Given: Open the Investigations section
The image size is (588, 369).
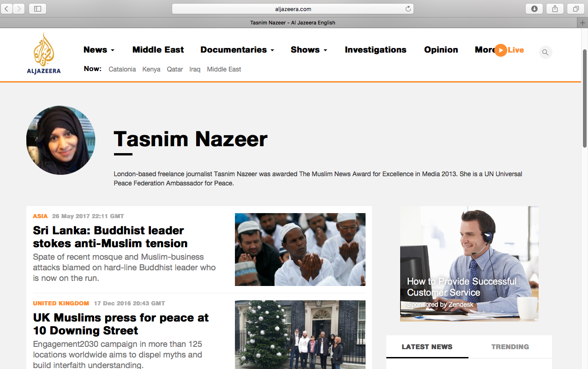Looking at the screenshot, I should [376, 50].
